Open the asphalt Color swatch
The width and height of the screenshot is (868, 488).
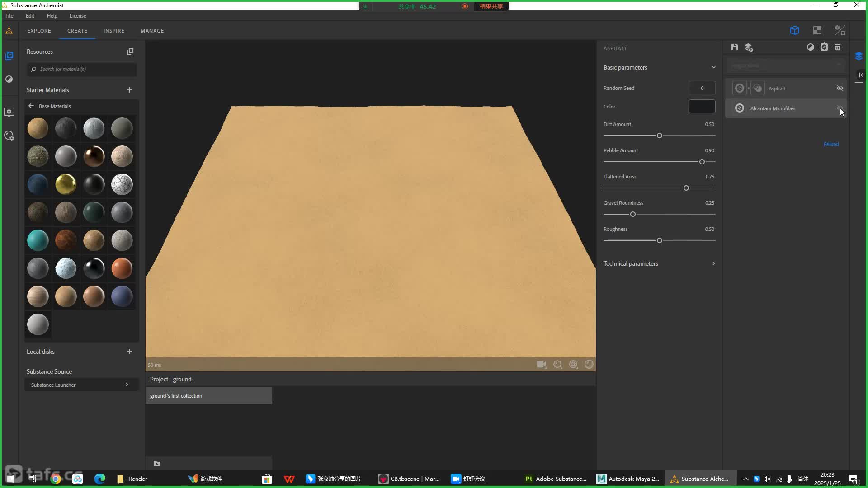(x=702, y=106)
